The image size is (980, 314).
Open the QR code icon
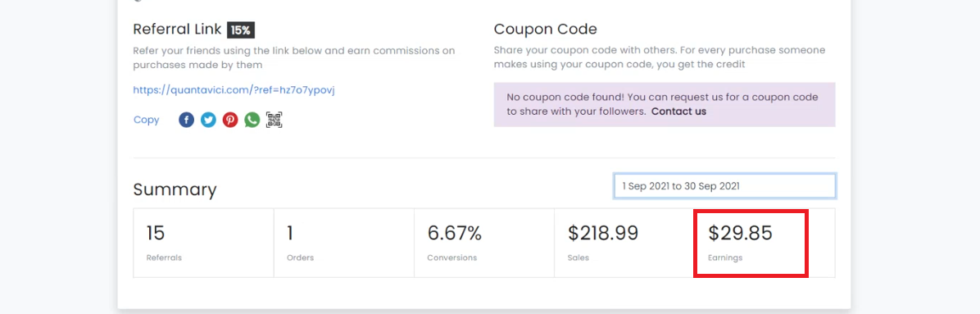274,120
